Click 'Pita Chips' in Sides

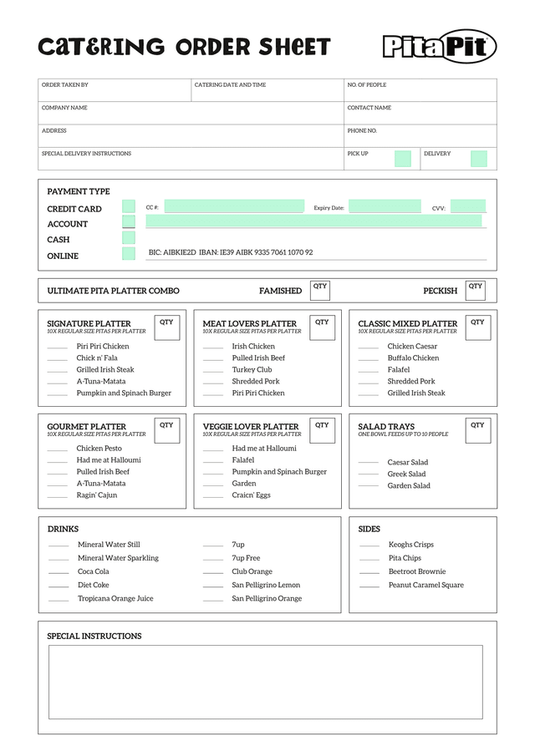pyautogui.click(x=405, y=558)
